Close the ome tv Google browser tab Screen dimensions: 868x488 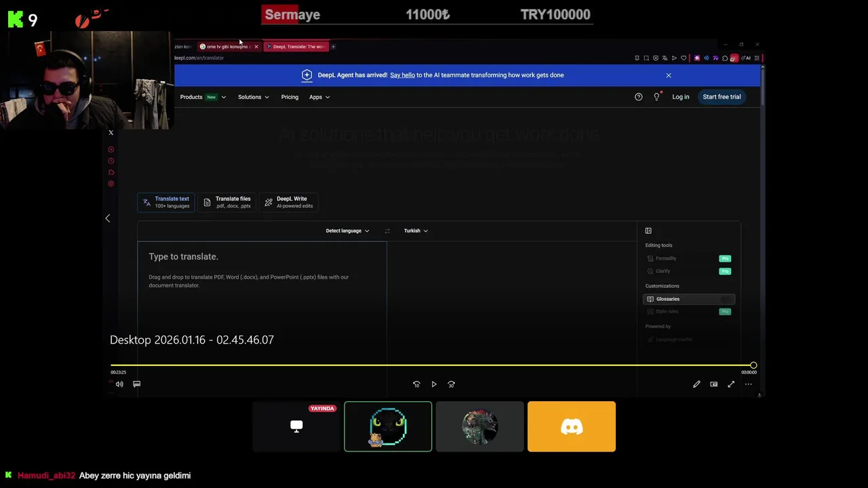pyautogui.click(x=256, y=47)
